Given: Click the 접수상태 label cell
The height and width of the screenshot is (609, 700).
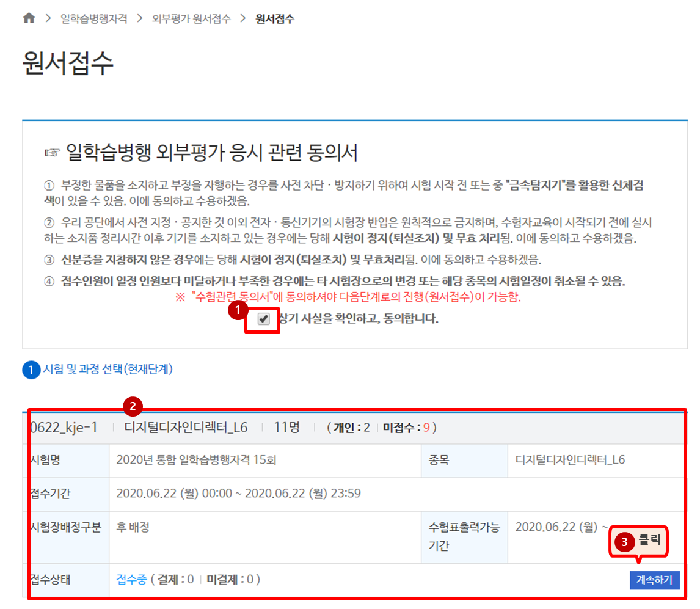Looking at the screenshot, I should 66,580.
